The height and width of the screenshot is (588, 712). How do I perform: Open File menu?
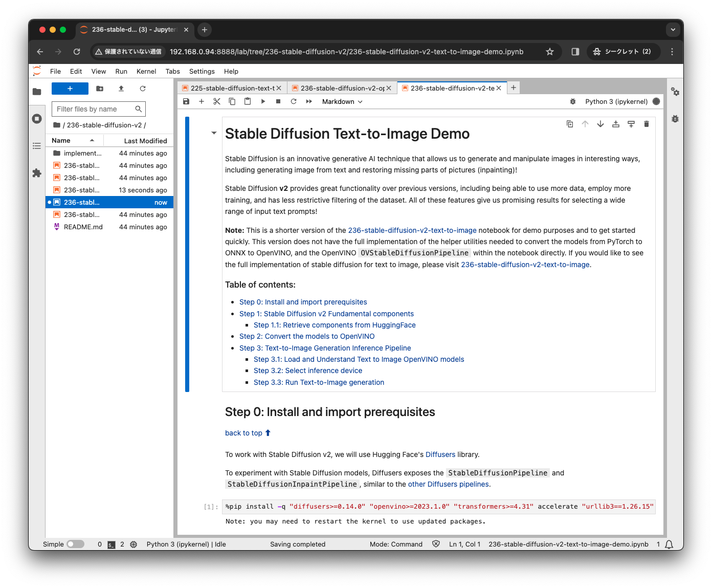pos(55,71)
